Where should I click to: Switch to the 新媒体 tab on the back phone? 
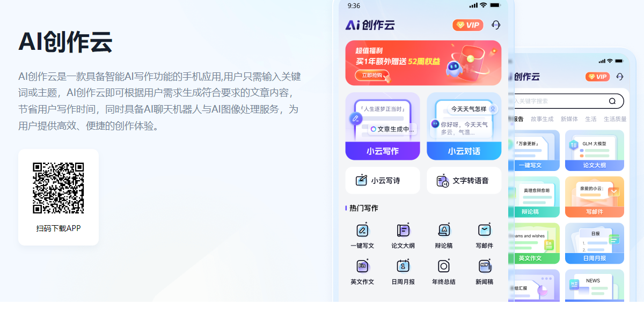coord(569,119)
